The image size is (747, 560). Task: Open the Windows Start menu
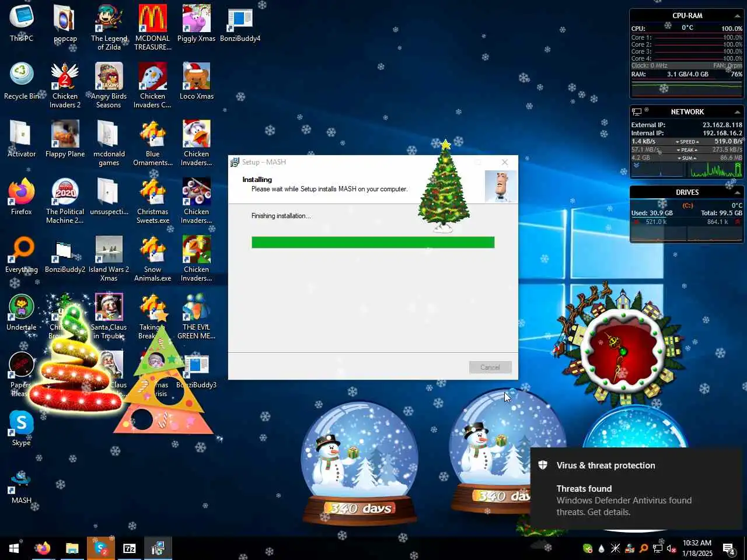(x=13, y=548)
